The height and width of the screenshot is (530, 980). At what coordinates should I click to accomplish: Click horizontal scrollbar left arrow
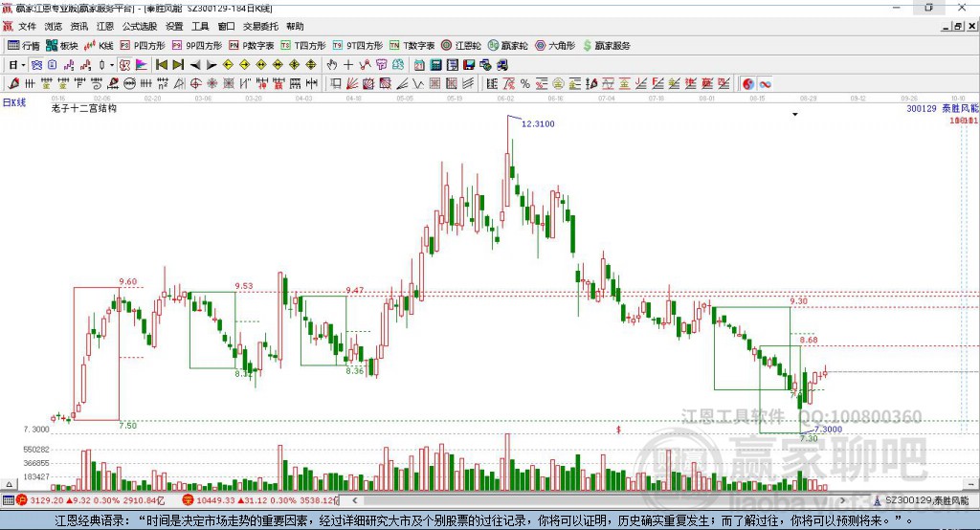(x=354, y=500)
